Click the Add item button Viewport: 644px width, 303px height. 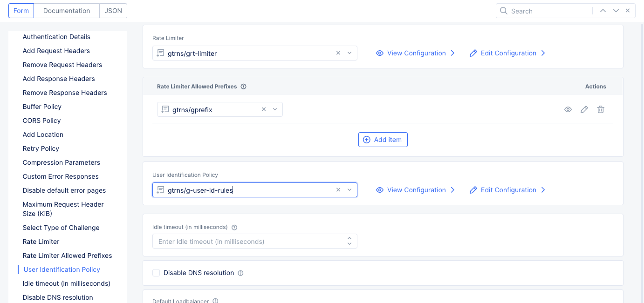(383, 139)
